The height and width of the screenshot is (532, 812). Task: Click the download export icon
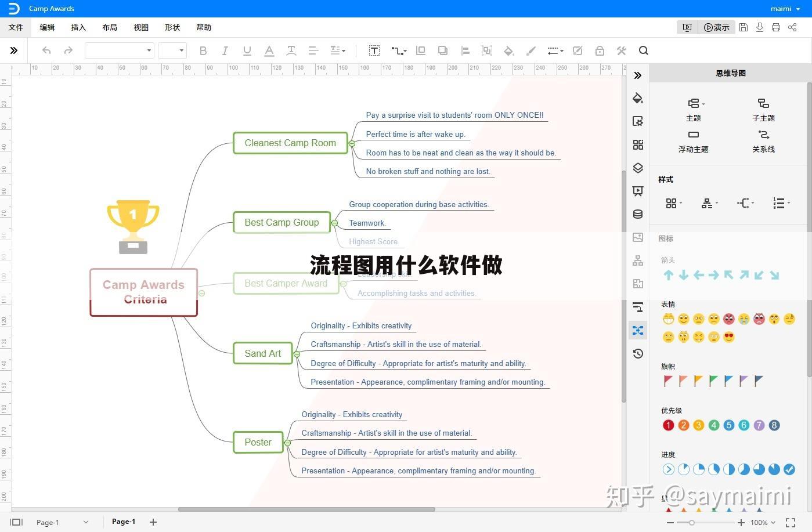760,27
